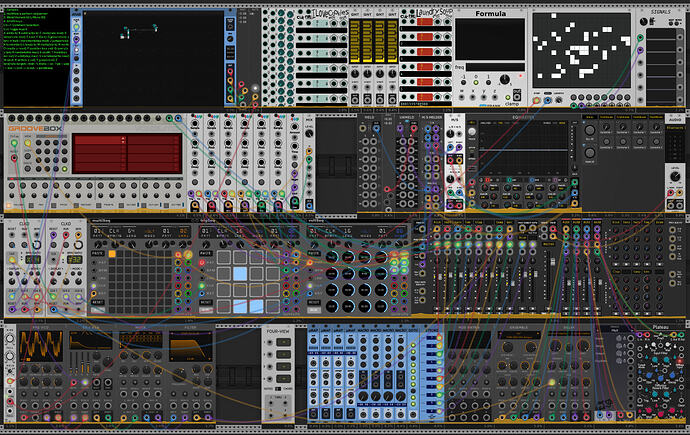Toggle the lit orange step in leftmost sequencer
Screen dimensions: 690x435
[x=112, y=254]
